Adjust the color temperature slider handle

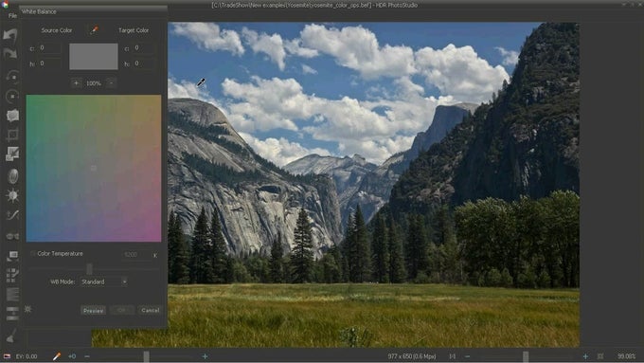point(89,269)
